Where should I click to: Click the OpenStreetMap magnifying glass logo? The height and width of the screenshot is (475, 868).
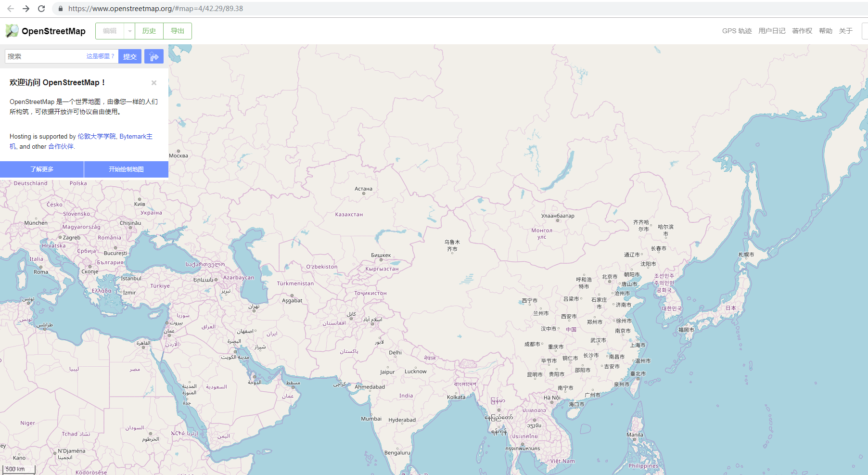click(11, 31)
